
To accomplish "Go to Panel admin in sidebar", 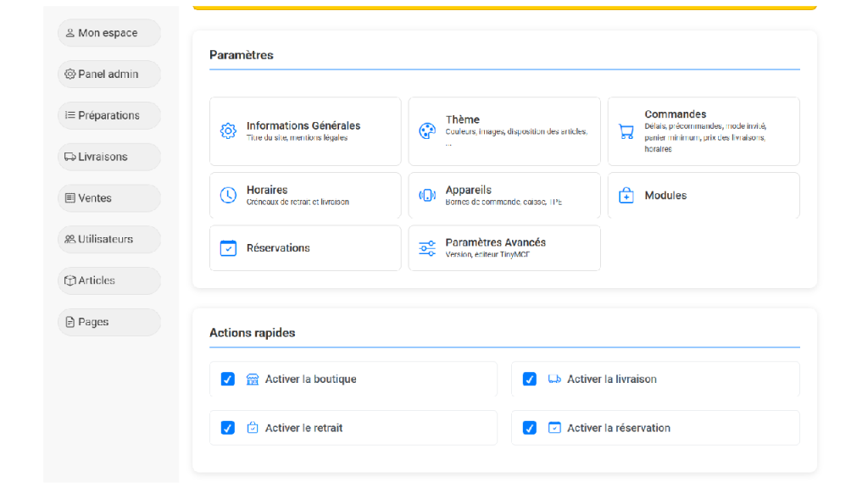I will click(x=108, y=75).
